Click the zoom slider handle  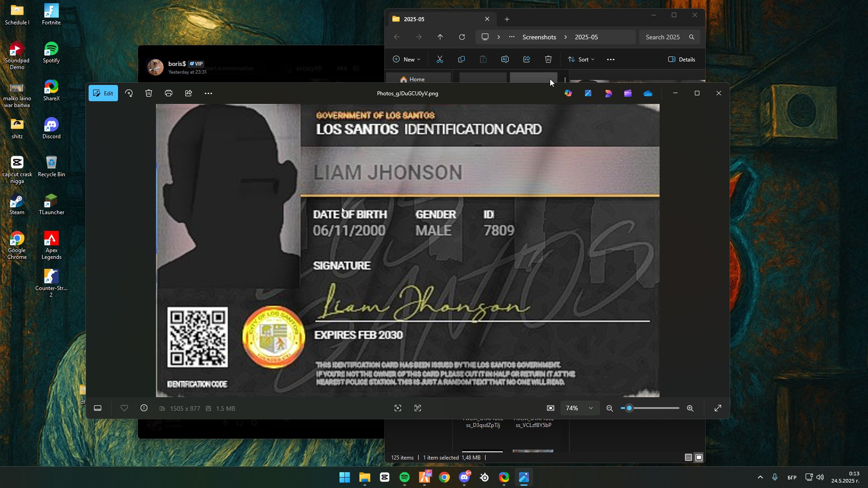click(x=629, y=408)
